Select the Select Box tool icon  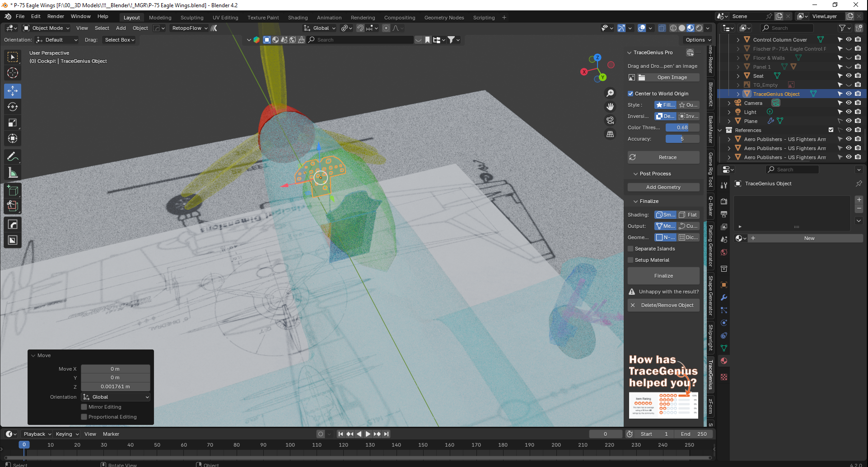[13, 57]
